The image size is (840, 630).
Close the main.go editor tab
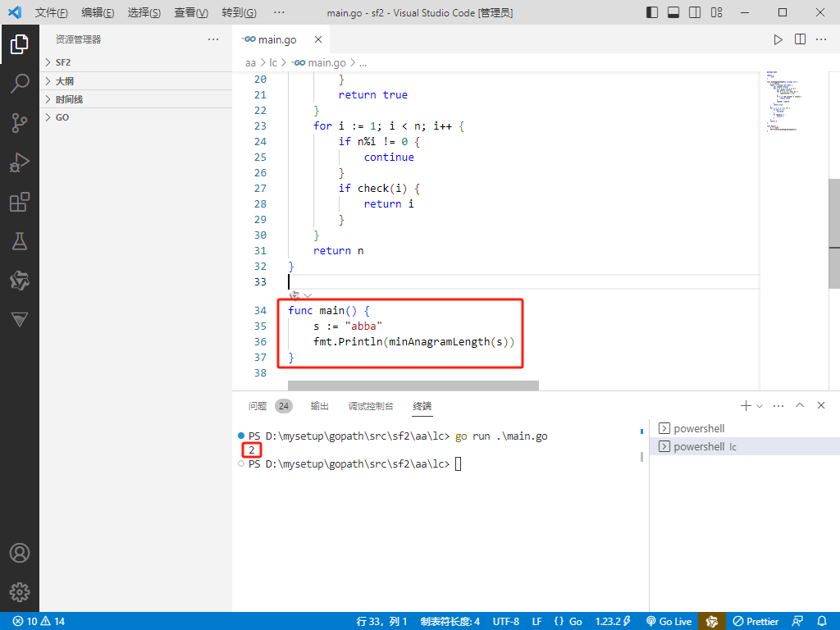coord(318,39)
